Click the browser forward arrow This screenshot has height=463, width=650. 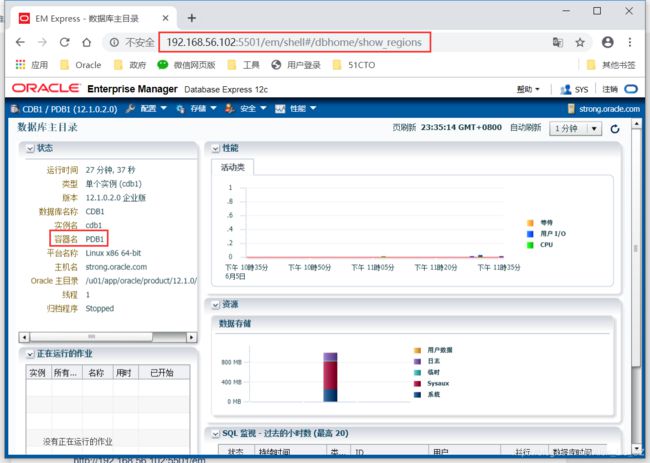(x=42, y=42)
